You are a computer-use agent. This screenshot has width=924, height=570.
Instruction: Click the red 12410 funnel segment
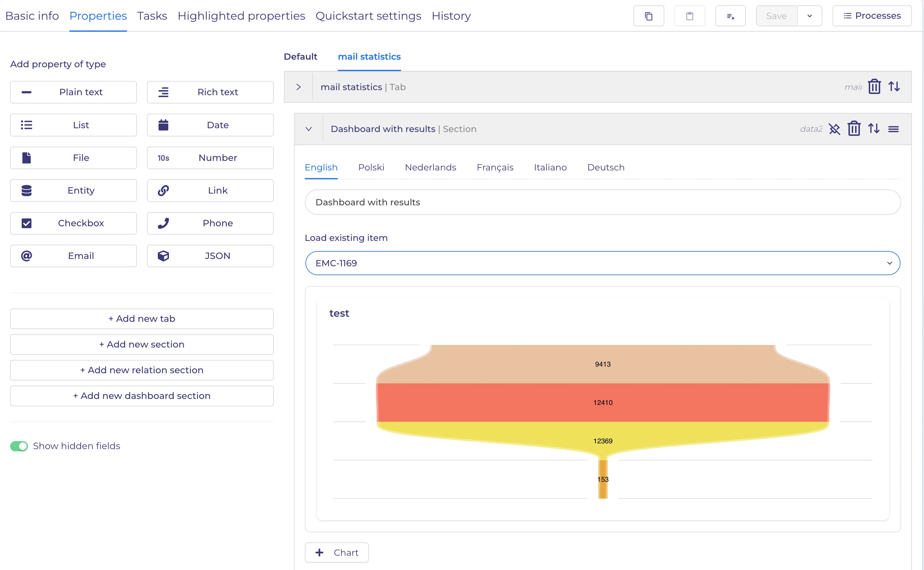click(x=603, y=403)
